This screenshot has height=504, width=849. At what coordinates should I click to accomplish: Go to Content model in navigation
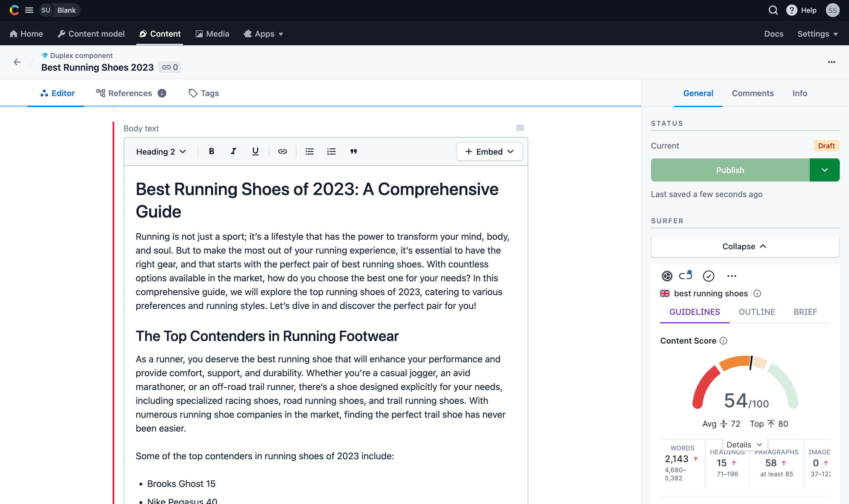91,34
